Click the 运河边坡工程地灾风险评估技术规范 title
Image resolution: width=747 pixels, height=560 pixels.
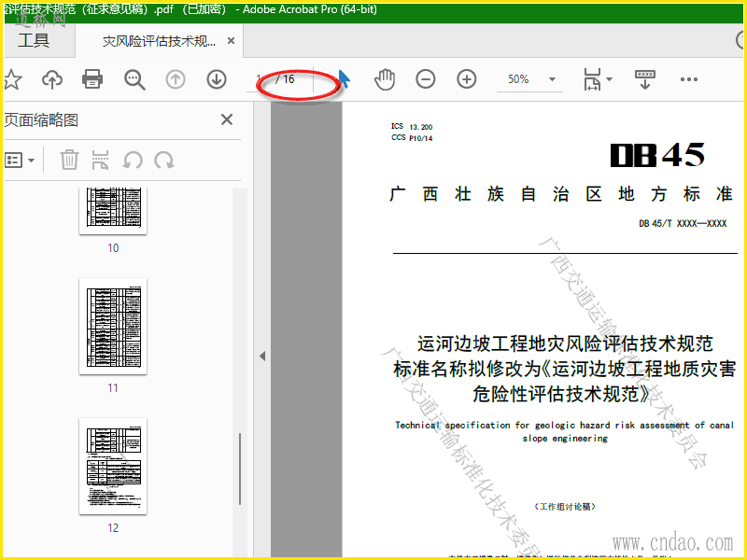point(565,343)
